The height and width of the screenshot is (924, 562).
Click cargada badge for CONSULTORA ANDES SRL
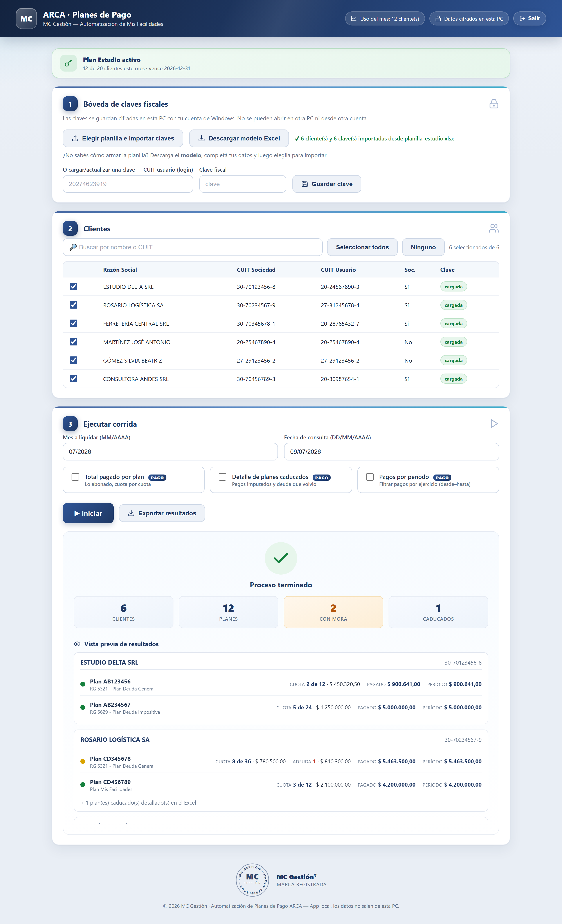[454, 379]
